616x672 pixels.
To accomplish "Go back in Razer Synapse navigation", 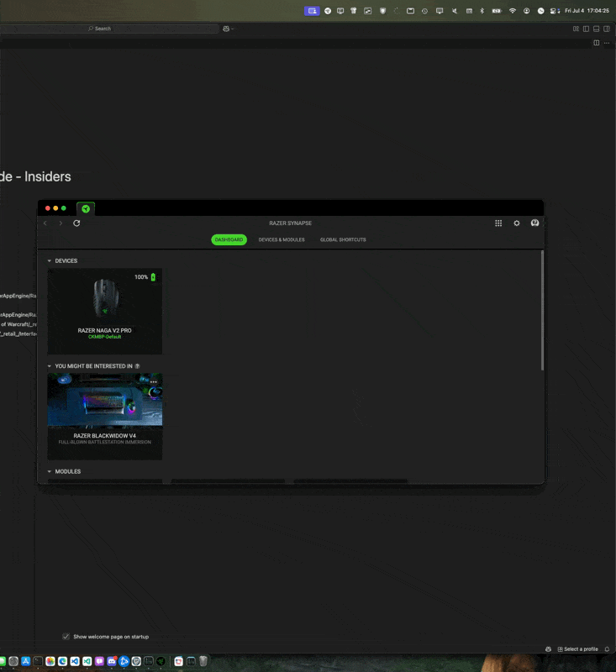I will pos(45,223).
